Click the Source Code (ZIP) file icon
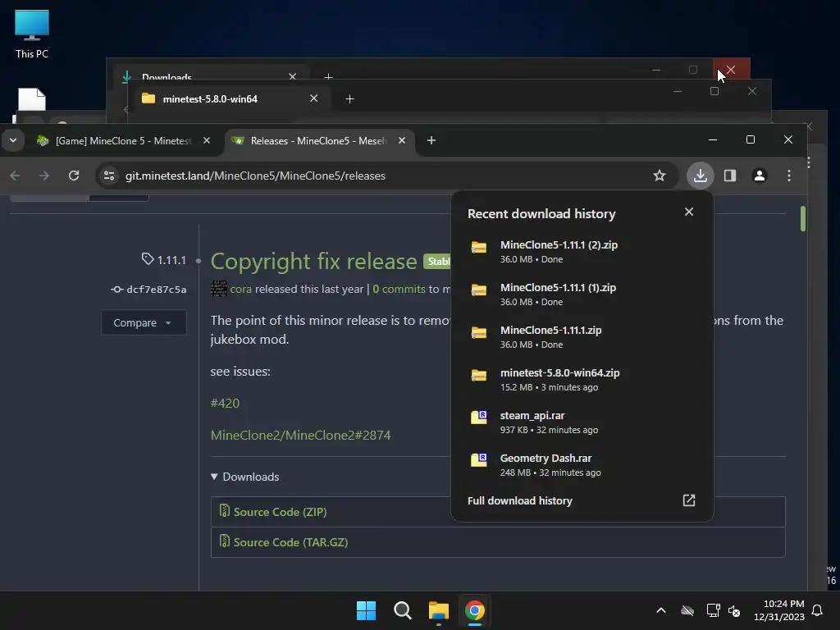Viewport: 840px width, 630px height. [225, 510]
